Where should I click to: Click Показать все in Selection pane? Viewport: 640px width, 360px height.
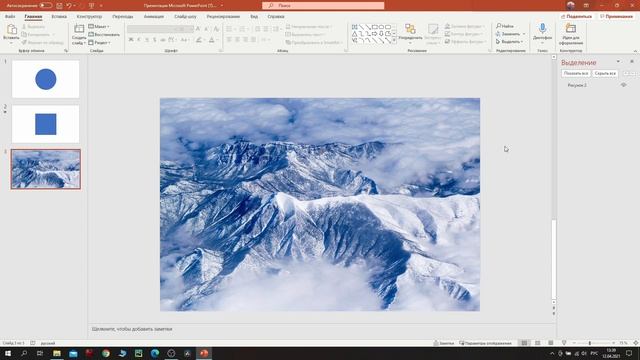tap(576, 73)
